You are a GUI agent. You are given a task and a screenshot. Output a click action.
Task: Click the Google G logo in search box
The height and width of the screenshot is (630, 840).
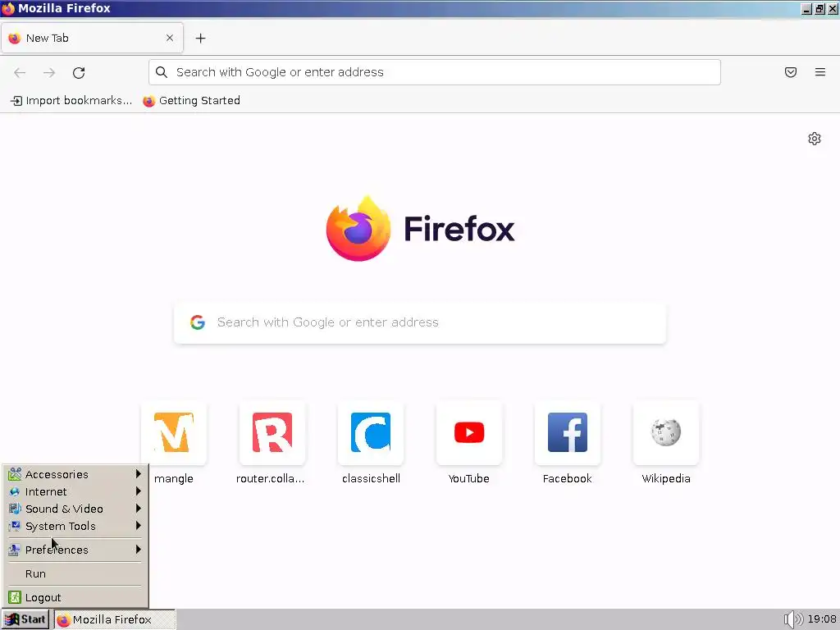click(x=198, y=322)
